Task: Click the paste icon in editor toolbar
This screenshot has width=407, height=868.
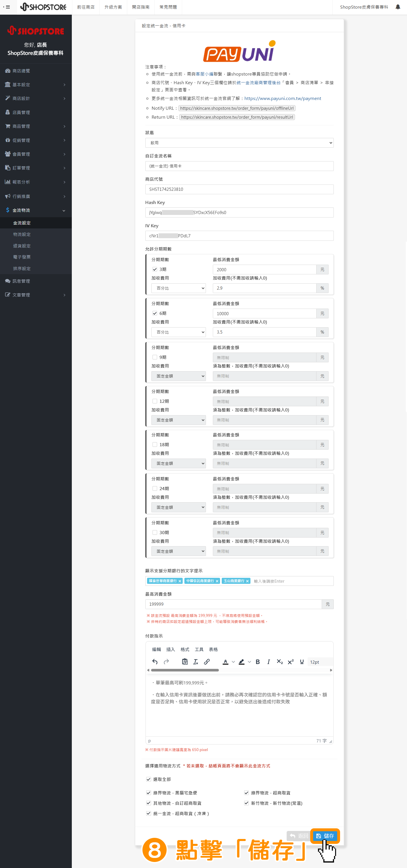Action: pos(185,662)
